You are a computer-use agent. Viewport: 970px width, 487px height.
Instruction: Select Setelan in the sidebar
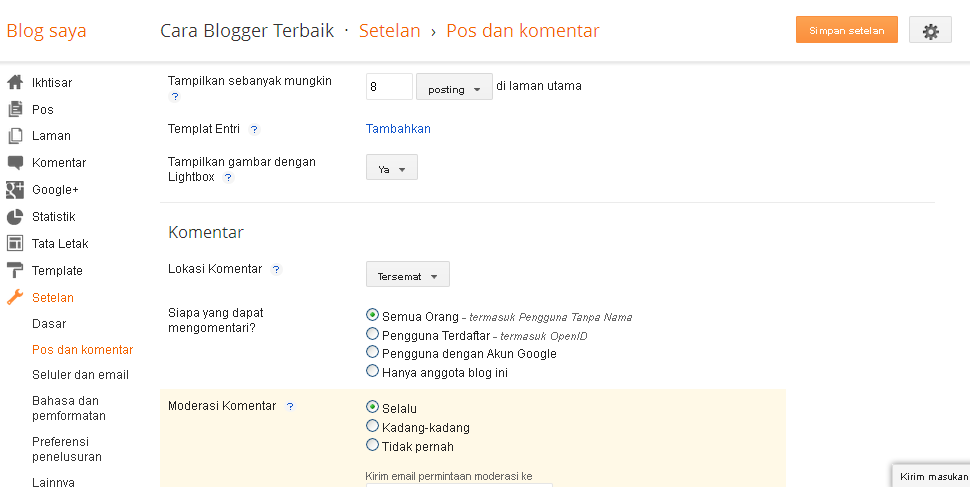[x=53, y=298]
